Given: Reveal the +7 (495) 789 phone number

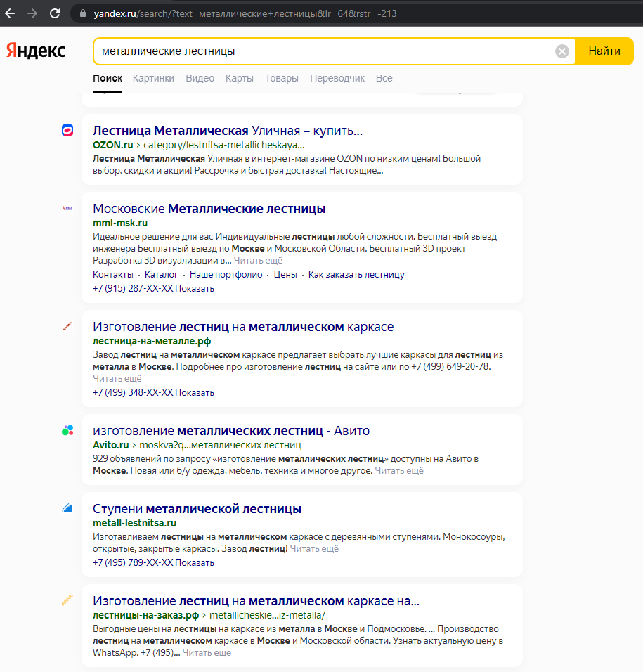Looking at the screenshot, I should (x=153, y=563).
